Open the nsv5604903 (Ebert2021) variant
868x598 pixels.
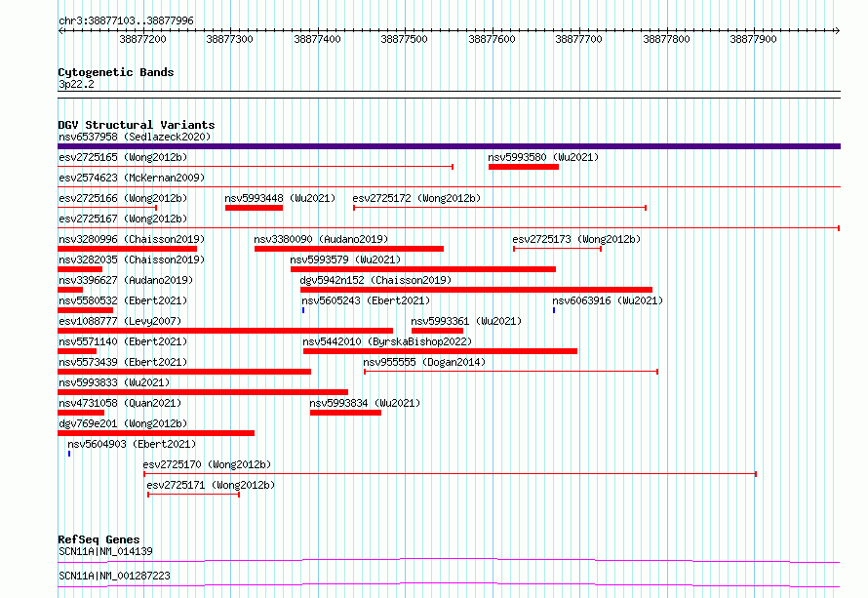[x=132, y=444]
